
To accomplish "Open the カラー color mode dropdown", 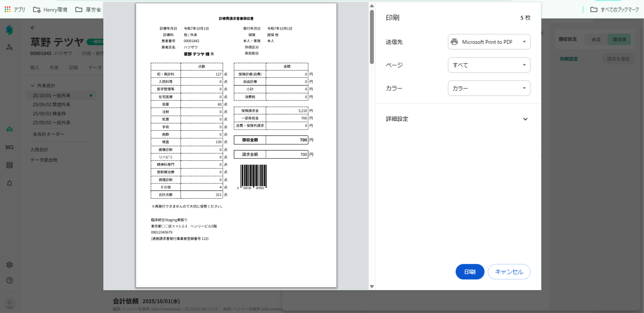I will [x=489, y=88].
